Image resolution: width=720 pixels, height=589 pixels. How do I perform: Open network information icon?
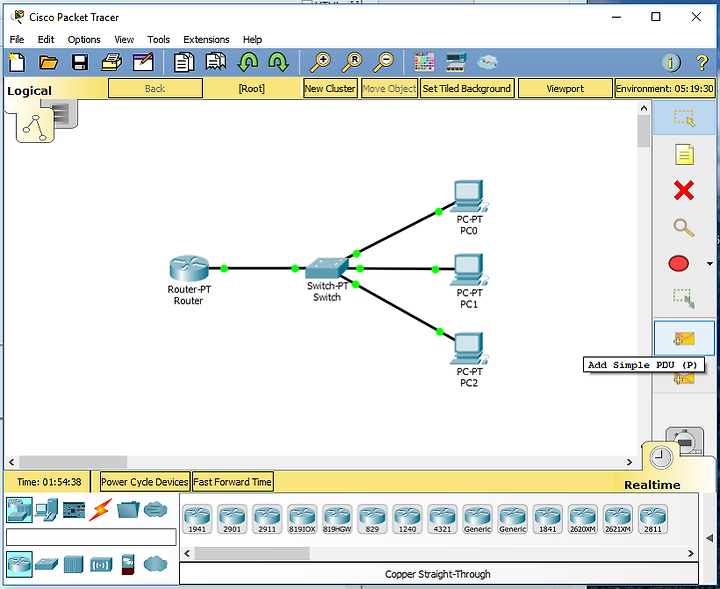pyautogui.click(x=670, y=62)
